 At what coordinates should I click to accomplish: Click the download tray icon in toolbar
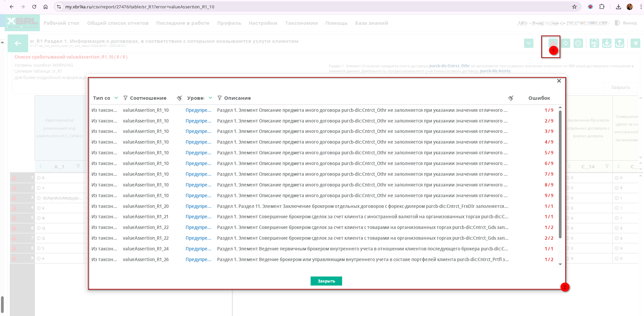click(607, 43)
